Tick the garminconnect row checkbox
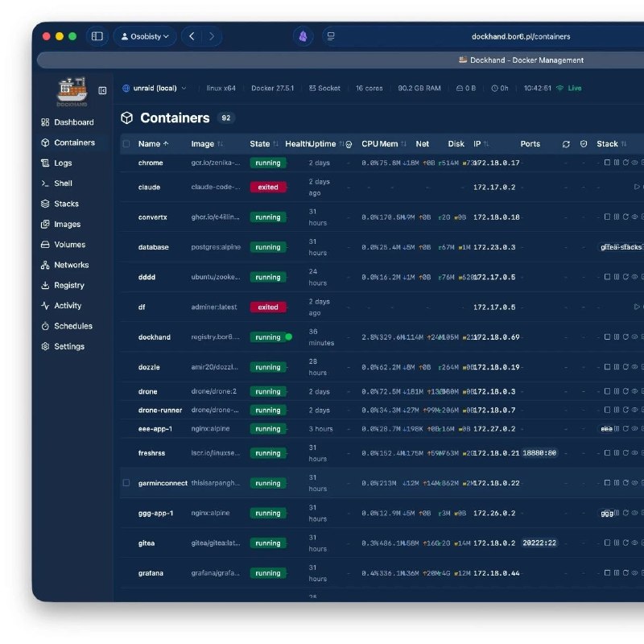The width and height of the screenshot is (644, 644). 126,482
